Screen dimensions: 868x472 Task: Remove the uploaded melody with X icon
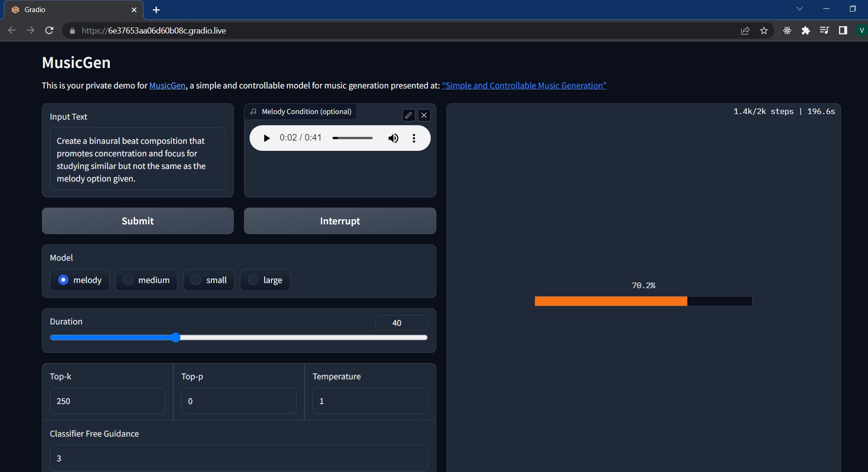click(424, 115)
